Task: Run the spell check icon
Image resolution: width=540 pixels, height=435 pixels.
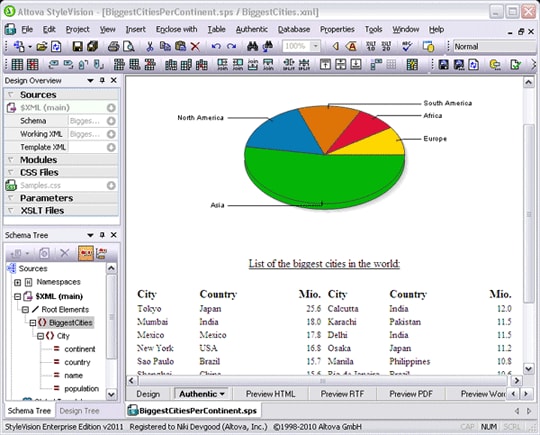Action: (x=407, y=46)
